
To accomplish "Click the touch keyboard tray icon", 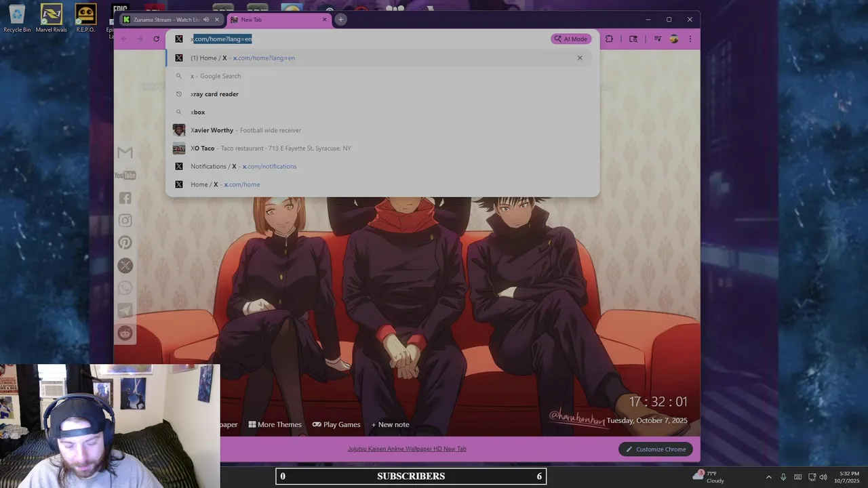I will point(798,477).
